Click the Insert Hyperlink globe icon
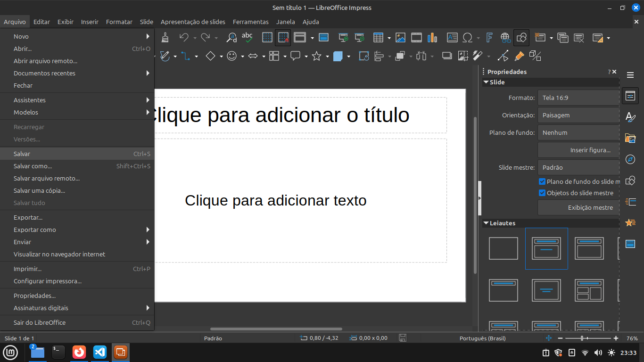 pyautogui.click(x=505, y=37)
